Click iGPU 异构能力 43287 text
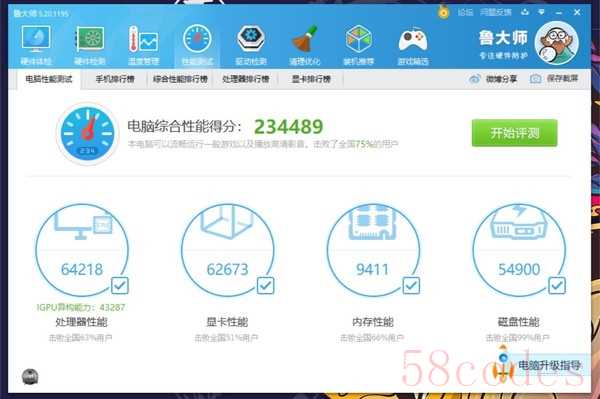The width and height of the screenshot is (600, 399). (81, 307)
